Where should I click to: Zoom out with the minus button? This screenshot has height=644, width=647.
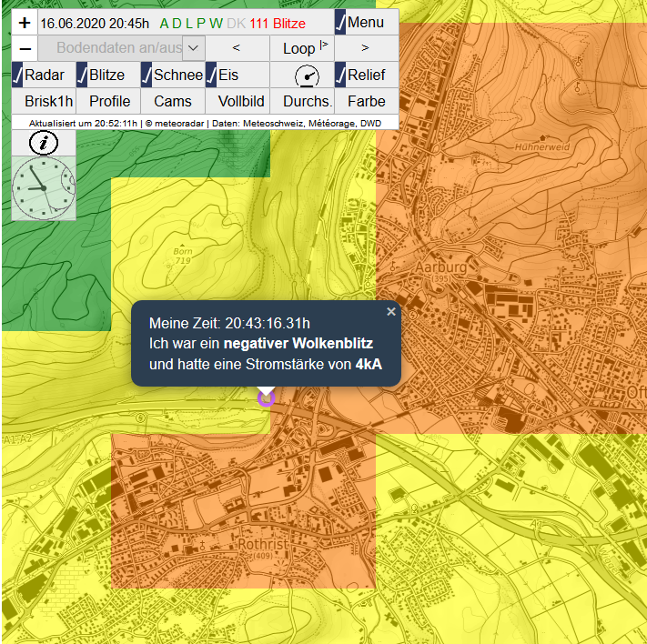coord(25,48)
